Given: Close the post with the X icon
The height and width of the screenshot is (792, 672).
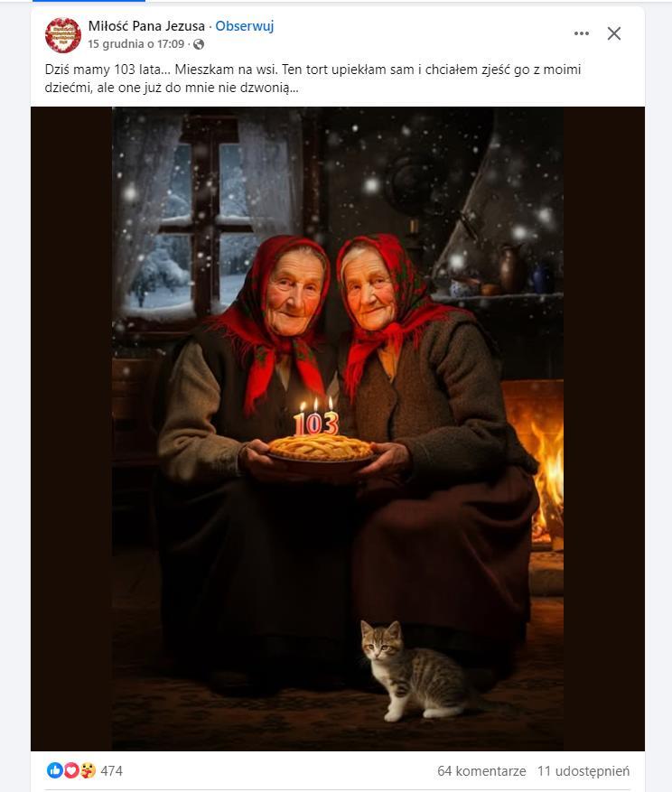Looking at the screenshot, I should [x=614, y=33].
